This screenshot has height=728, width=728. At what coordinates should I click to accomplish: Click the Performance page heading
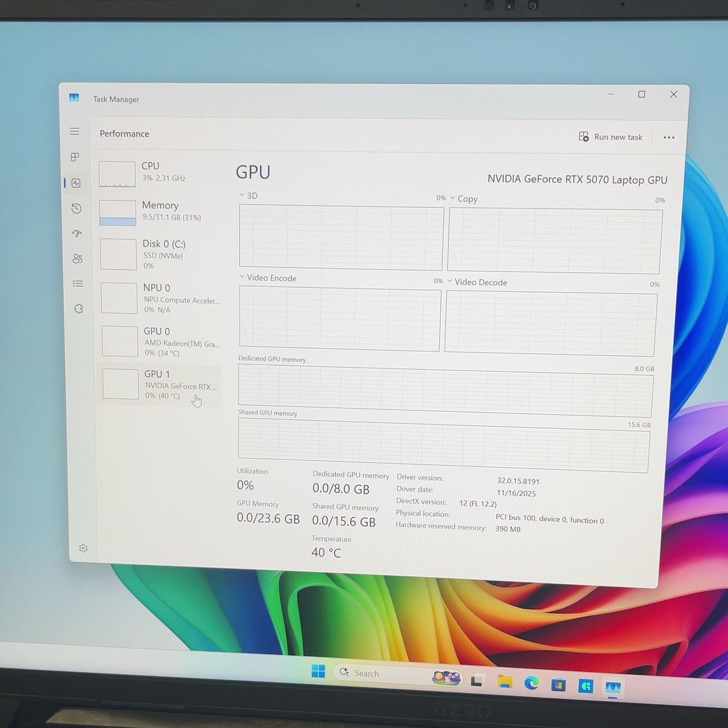point(124,133)
